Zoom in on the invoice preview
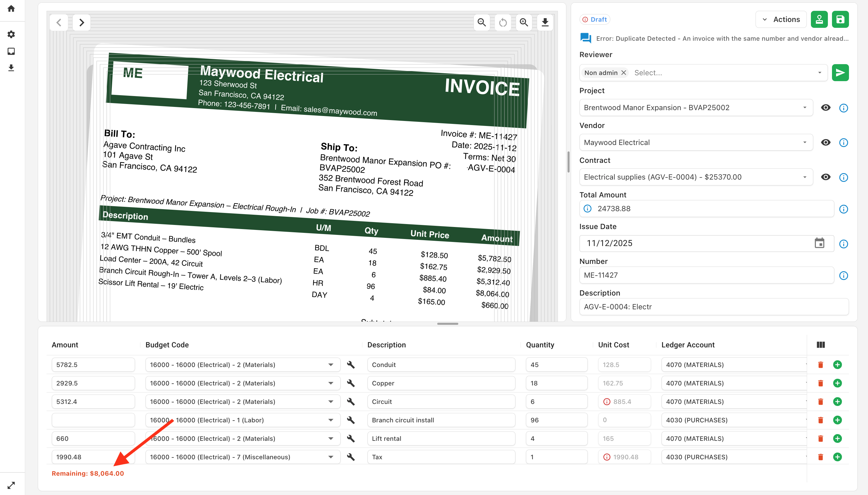 (x=523, y=22)
